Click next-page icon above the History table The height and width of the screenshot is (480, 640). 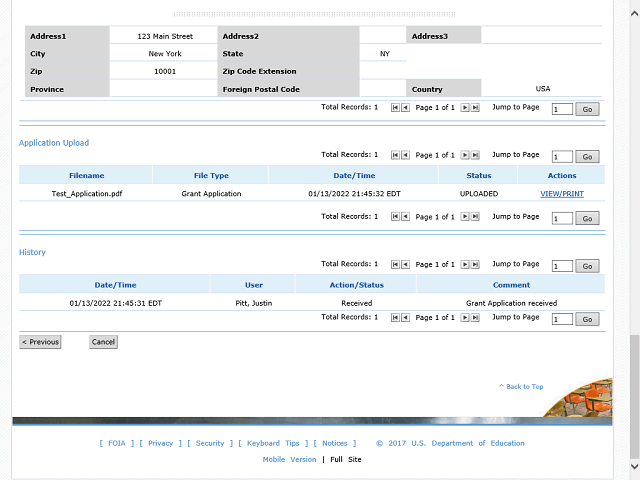click(465, 265)
